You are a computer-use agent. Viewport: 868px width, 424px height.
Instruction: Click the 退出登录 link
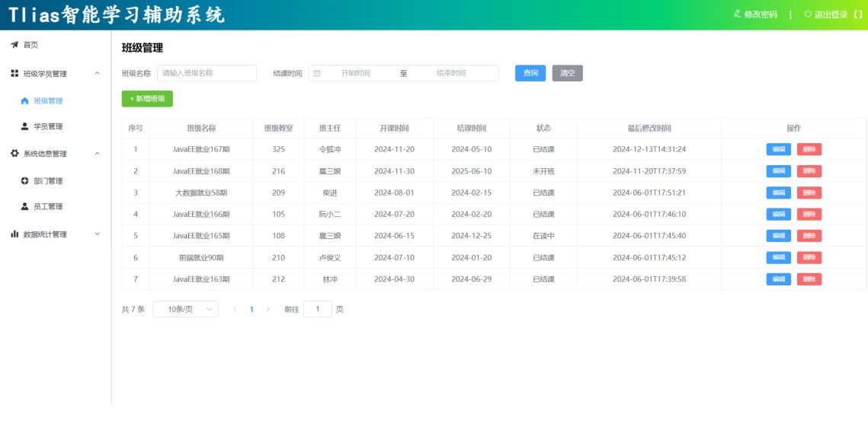(831, 14)
